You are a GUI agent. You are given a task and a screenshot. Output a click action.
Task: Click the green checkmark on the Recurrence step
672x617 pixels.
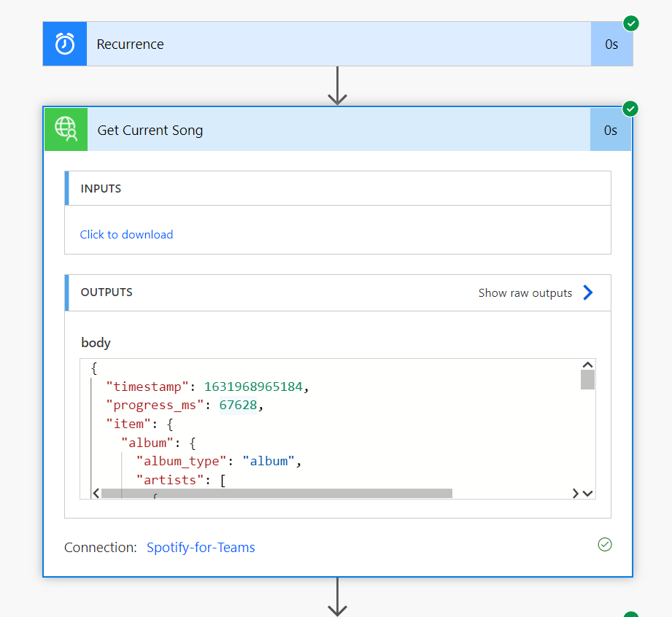click(x=631, y=23)
